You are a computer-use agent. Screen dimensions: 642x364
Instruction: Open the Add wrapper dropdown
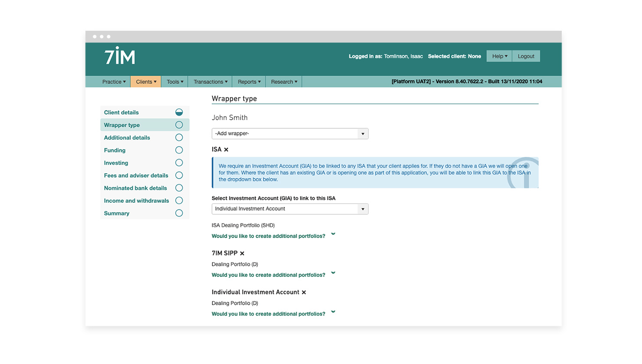[290, 133]
